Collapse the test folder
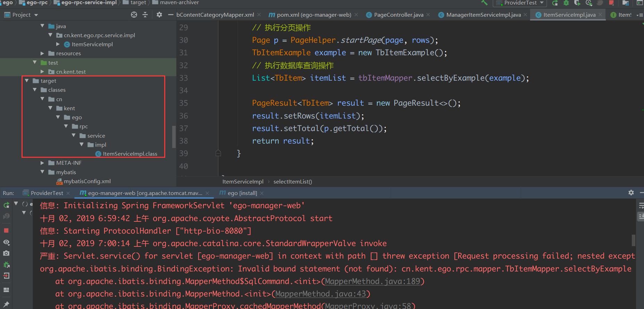The image size is (644, 309). click(x=34, y=63)
